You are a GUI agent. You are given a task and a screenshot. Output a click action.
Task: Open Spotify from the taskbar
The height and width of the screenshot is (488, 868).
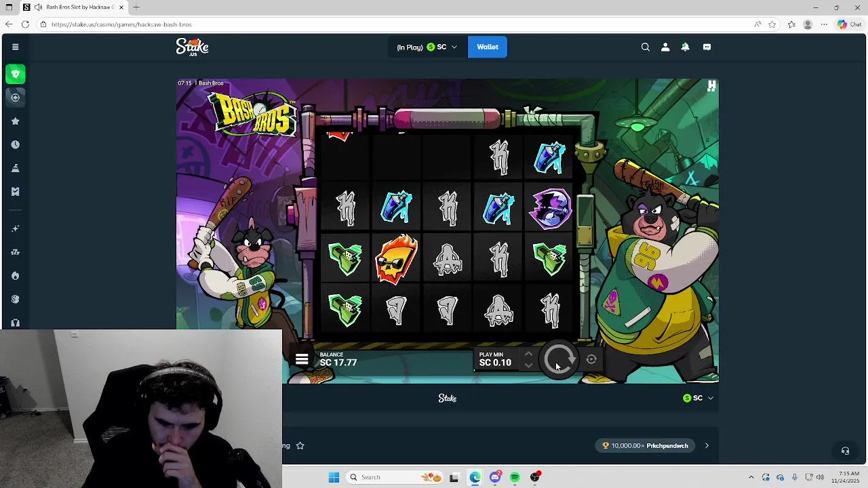click(515, 477)
